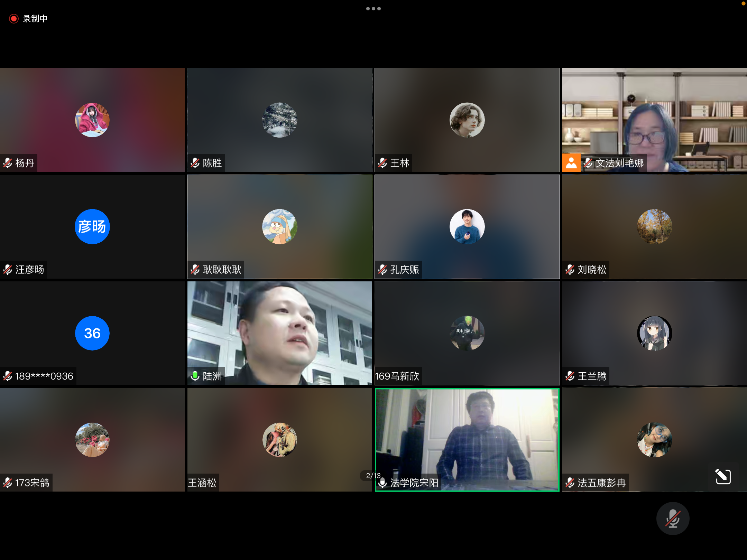The image size is (747, 560).
Task: Click the muted mic icon beside 王兰腾
Action: 570,376
